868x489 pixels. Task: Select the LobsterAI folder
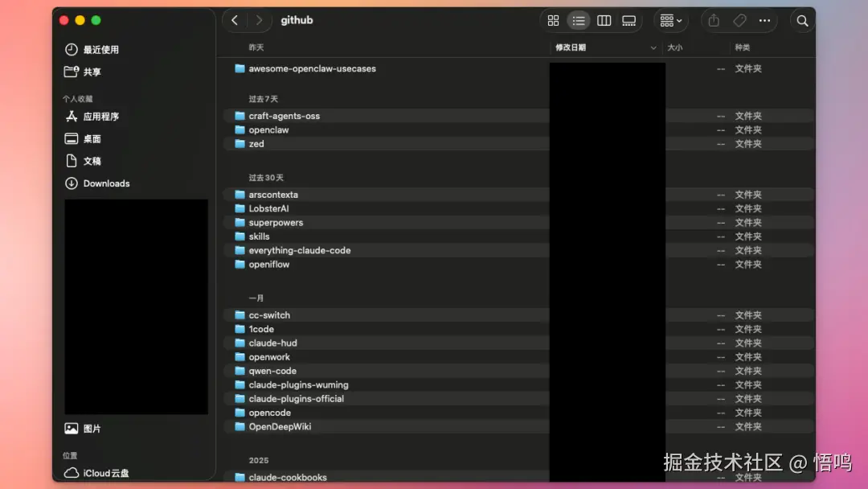pos(268,208)
